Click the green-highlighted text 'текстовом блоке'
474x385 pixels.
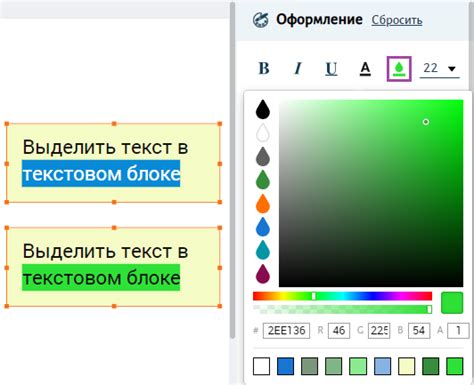point(101,278)
